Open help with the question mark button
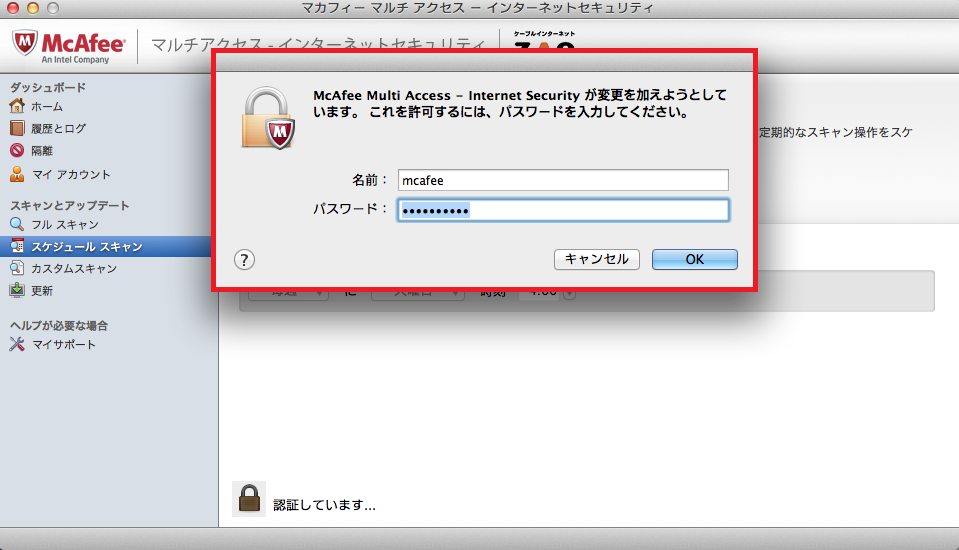 [244, 259]
